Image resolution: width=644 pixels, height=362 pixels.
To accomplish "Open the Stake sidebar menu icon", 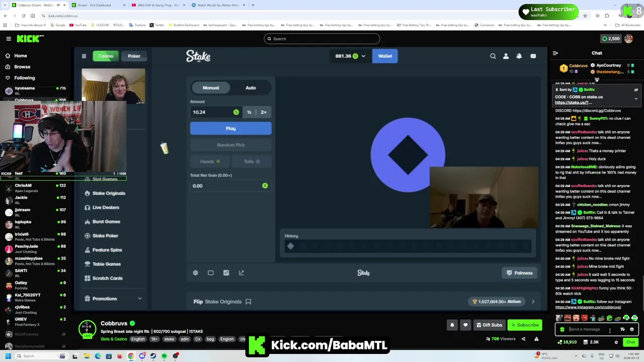I will 84,56.
